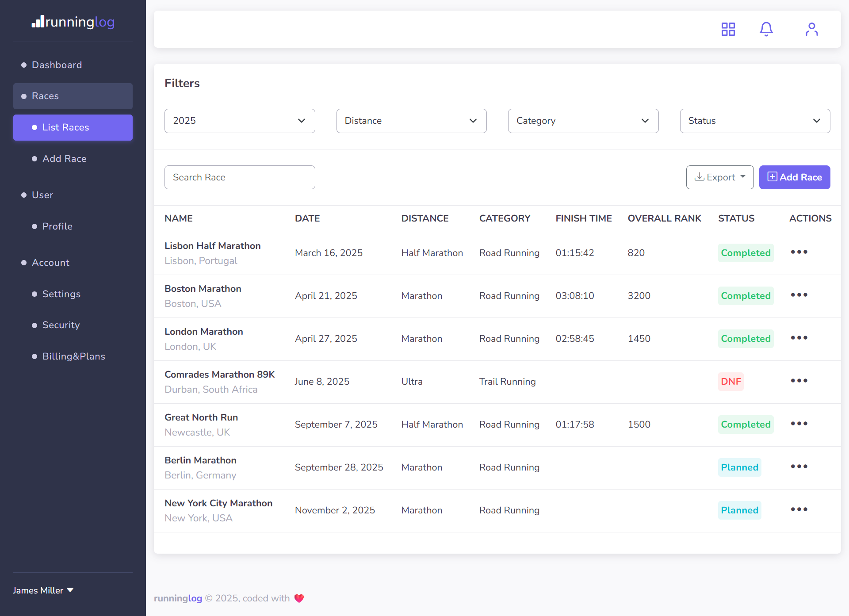Open actions menu for Boston Marathon
This screenshot has width=849, height=616.
pos(799,295)
